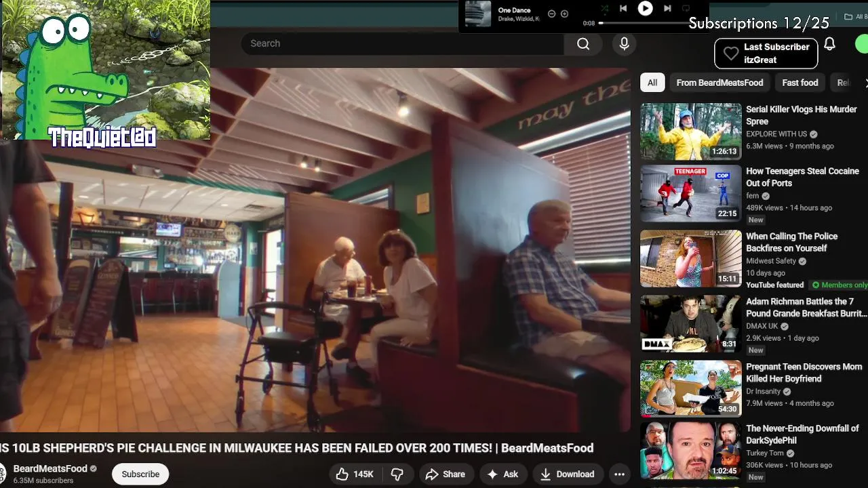868x488 pixels.
Task: Open title Pregnant Teen Discovers Mom Killed Her Boyfriend
Action: coord(804,373)
